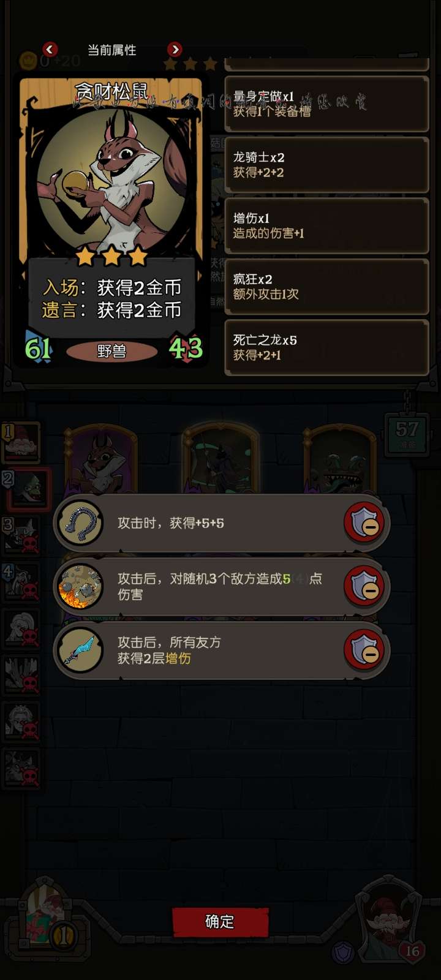Select the 龙骑士x2 buff entry

(x=326, y=165)
